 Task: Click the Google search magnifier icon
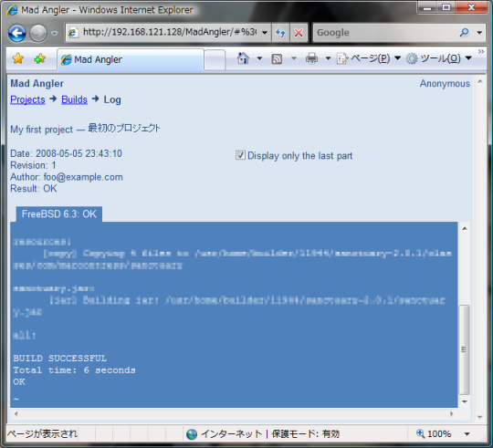(464, 32)
